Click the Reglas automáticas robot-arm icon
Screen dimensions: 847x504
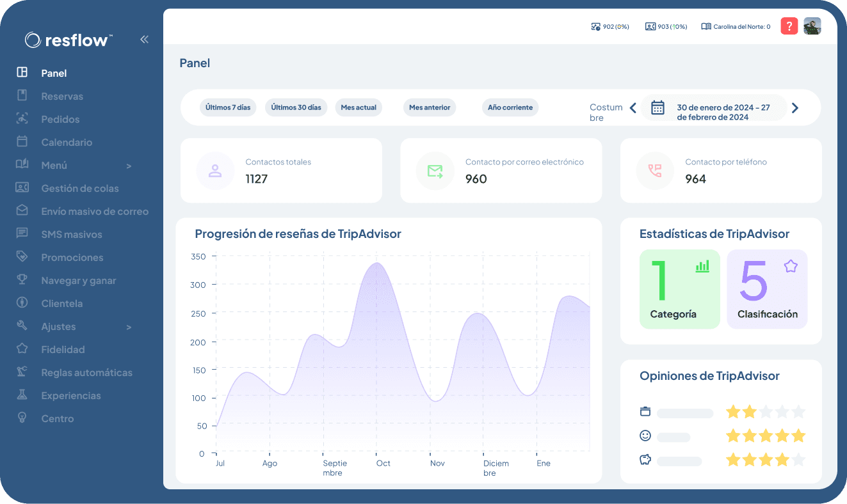point(22,372)
